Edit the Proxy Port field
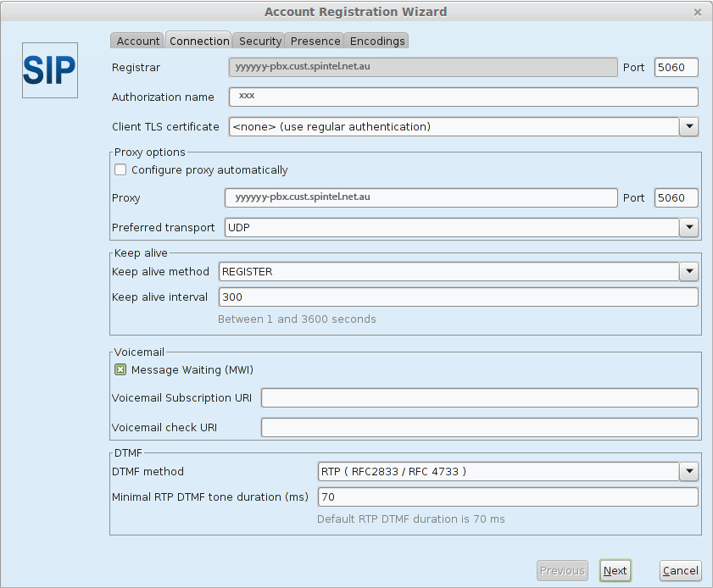This screenshot has width=713, height=588. [677, 197]
